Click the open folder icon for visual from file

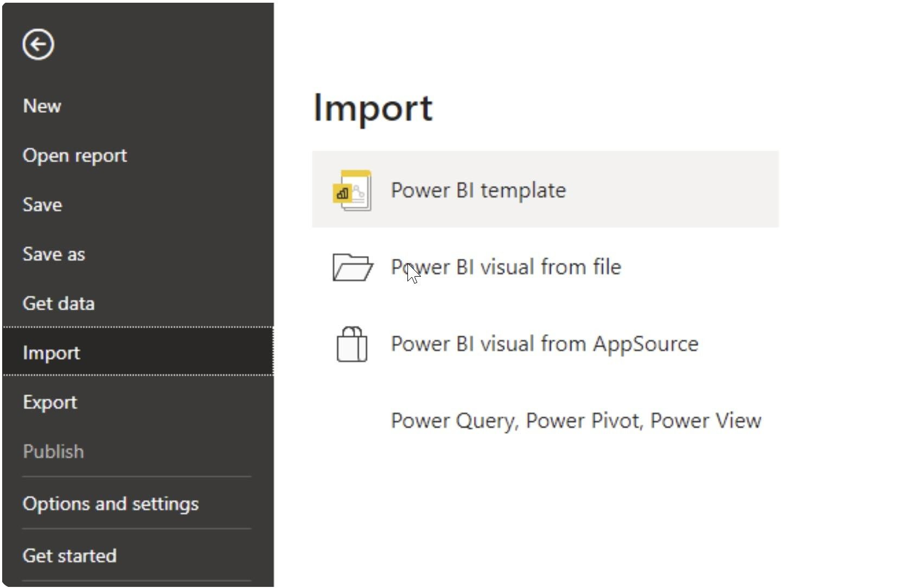click(x=353, y=267)
